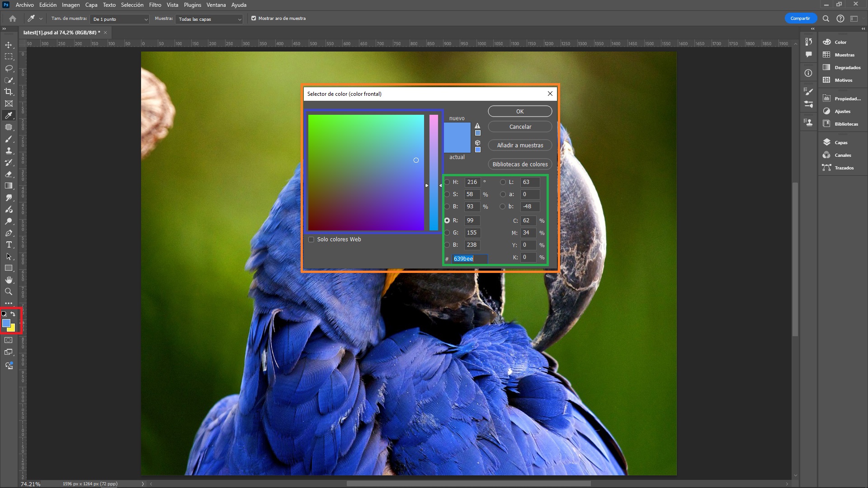Open the search magnifier in top bar

(826, 19)
